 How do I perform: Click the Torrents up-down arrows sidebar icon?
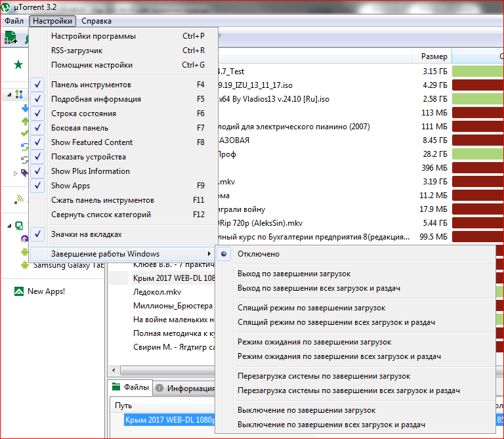point(19,94)
